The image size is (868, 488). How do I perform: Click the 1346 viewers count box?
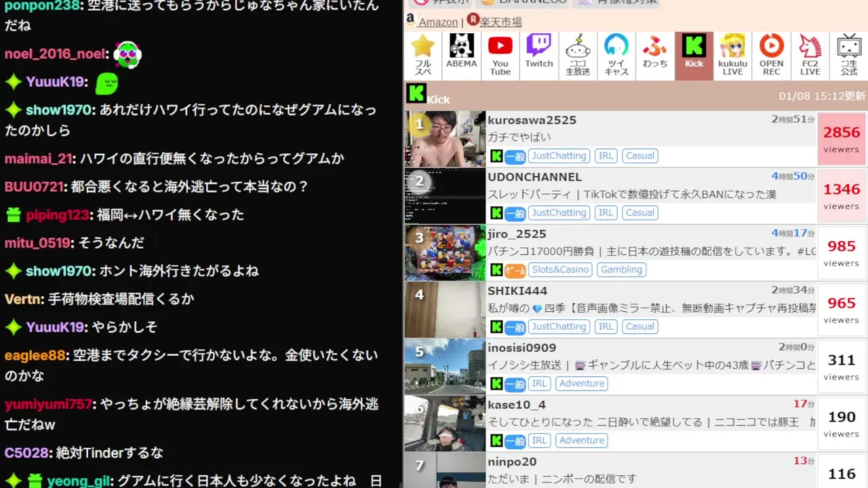pos(842,196)
